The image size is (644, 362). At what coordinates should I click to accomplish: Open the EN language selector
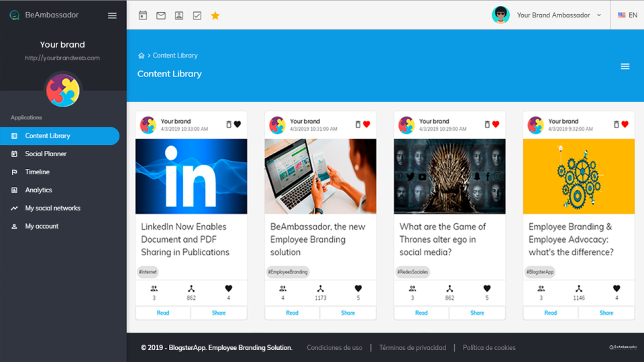[628, 15]
